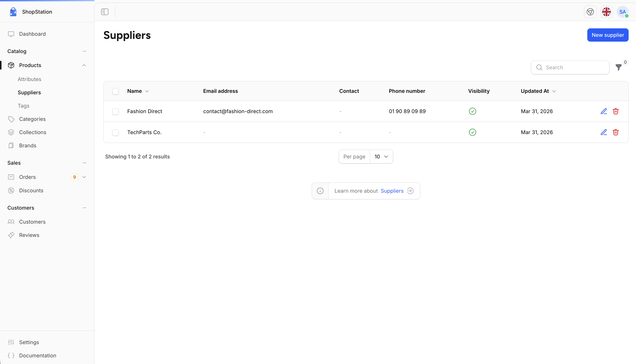Click the edit pencil for Fashion Direct
636x364 pixels.
pos(604,111)
